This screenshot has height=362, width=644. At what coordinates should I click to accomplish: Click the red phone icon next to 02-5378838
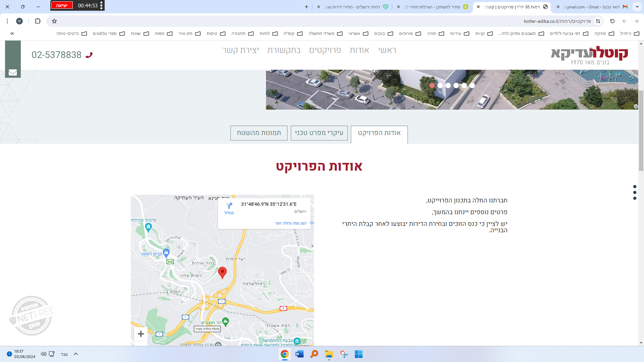tap(89, 55)
